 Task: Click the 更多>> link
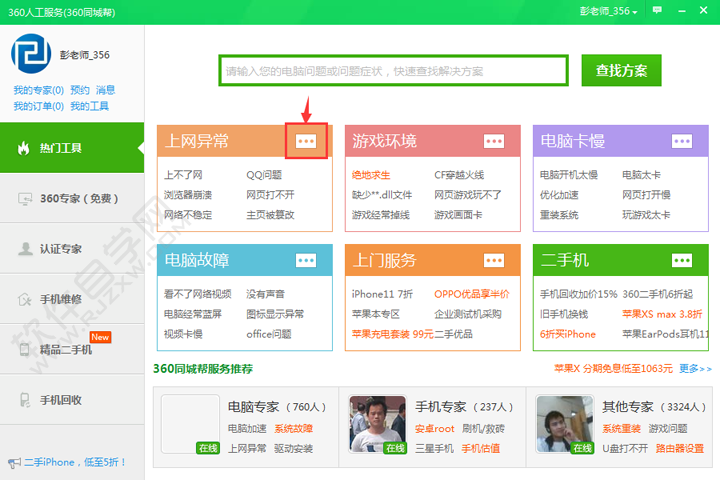695,368
